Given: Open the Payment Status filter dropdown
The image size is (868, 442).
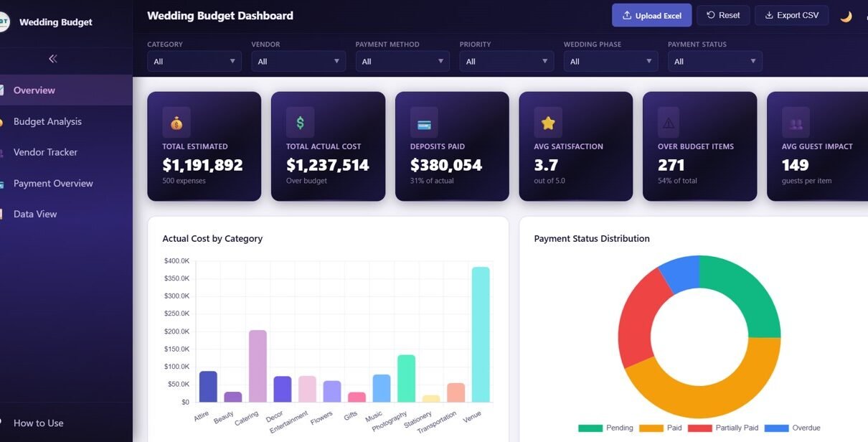Looking at the screenshot, I should [x=714, y=62].
